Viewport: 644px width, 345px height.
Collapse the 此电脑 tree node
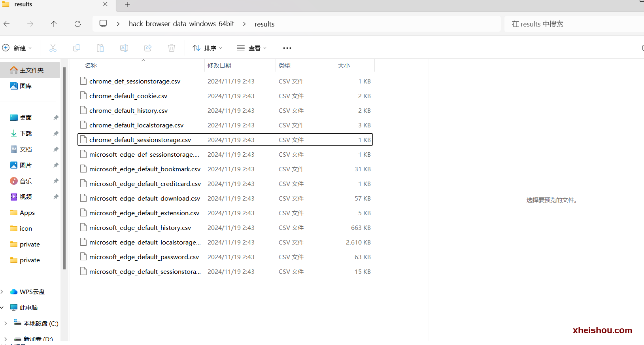(x=2, y=307)
